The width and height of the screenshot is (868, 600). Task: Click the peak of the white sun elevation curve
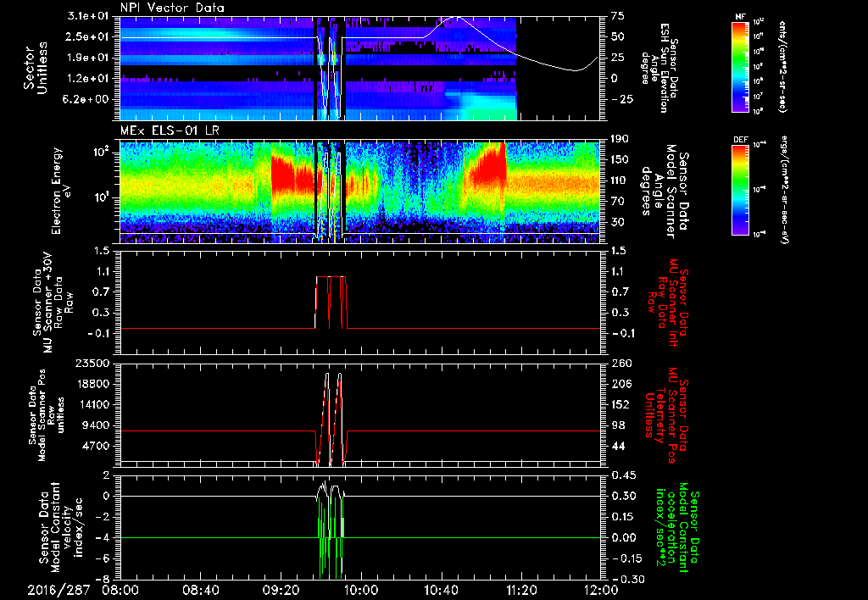tap(455, 17)
